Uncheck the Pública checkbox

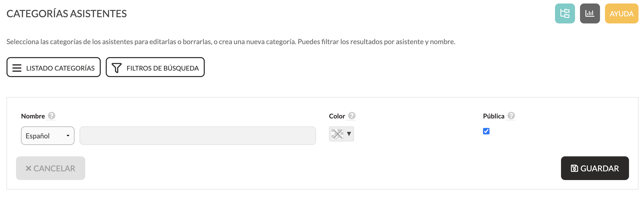point(486,131)
